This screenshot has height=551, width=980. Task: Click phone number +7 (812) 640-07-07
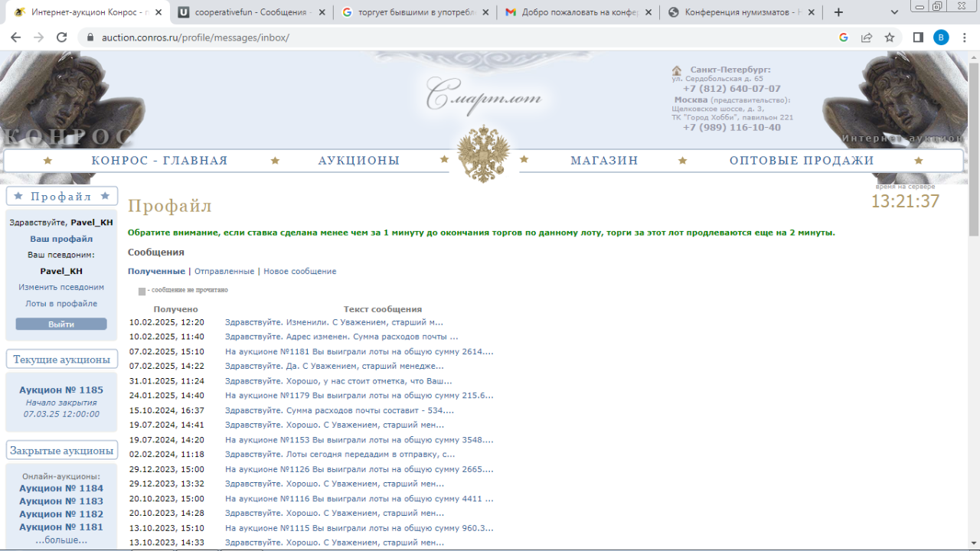coord(732,89)
